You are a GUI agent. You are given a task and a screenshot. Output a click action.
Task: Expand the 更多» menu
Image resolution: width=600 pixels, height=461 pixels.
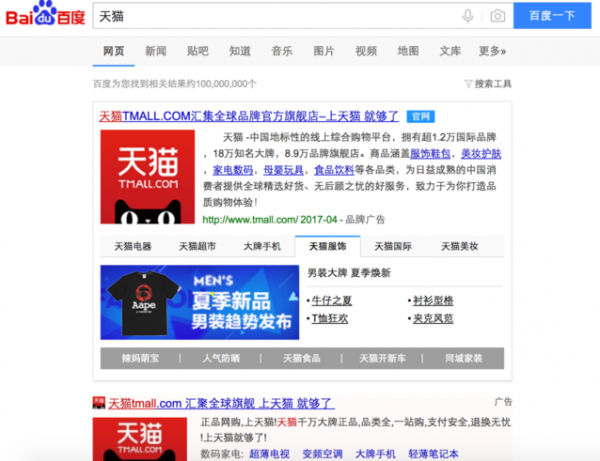point(492,51)
